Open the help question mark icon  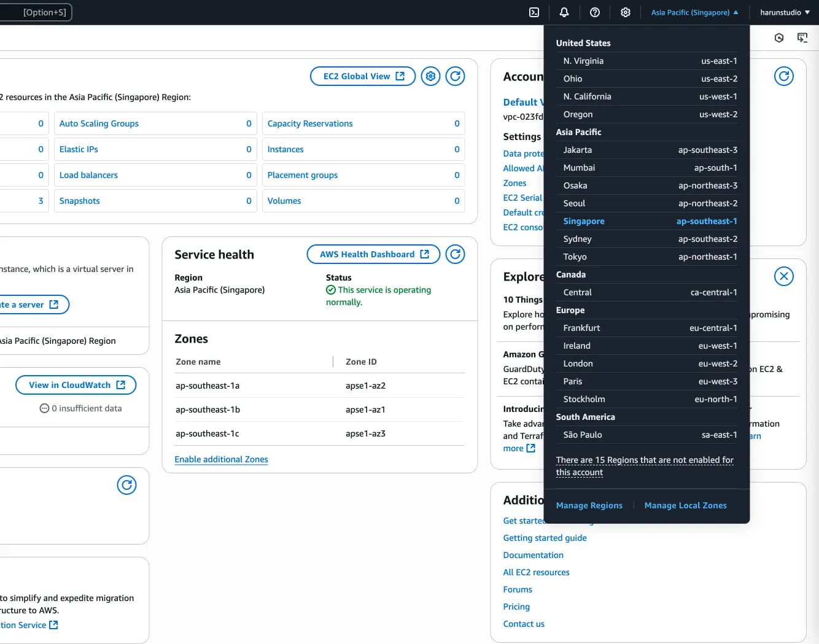click(594, 12)
